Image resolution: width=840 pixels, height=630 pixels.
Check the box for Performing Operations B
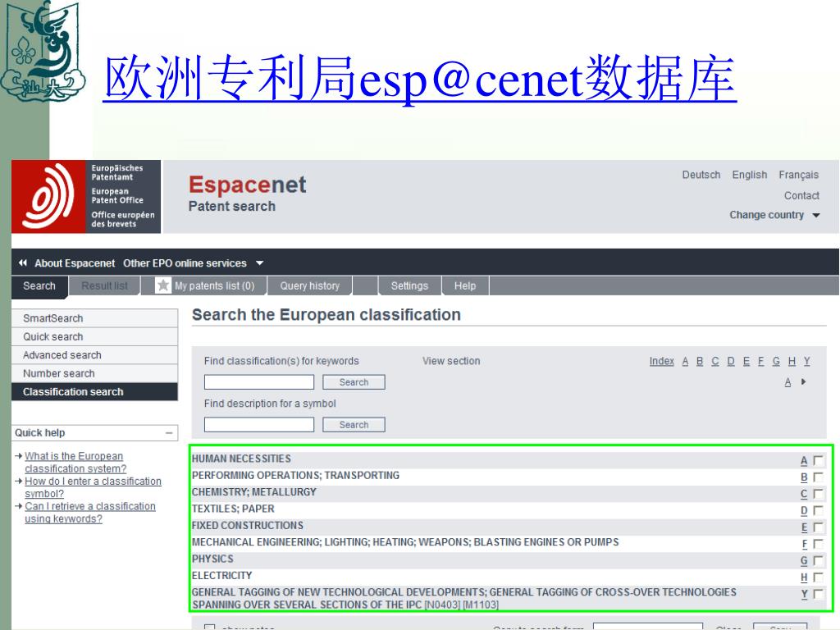click(x=819, y=477)
